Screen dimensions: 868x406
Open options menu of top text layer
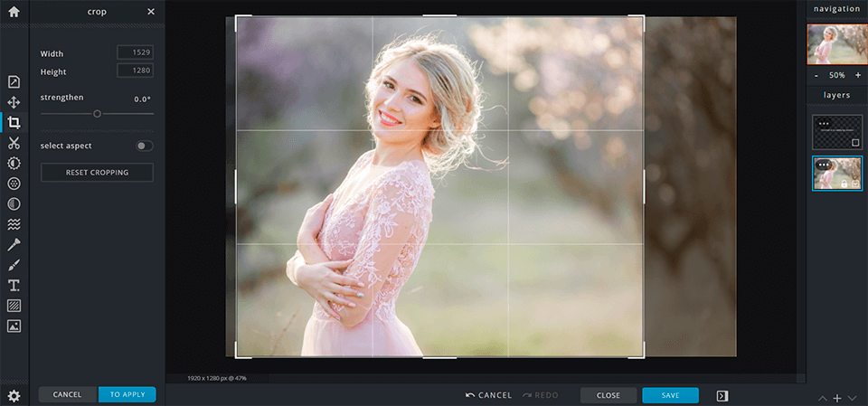coord(824,124)
